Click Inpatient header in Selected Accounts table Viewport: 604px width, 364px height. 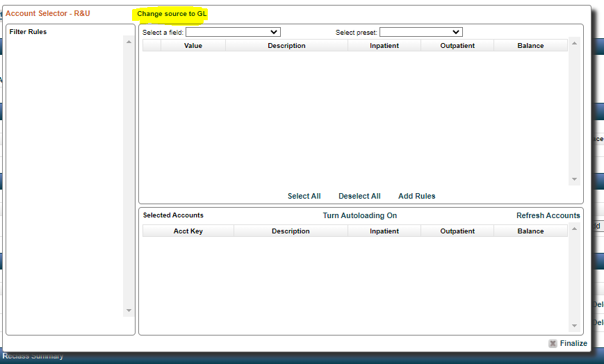384,231
